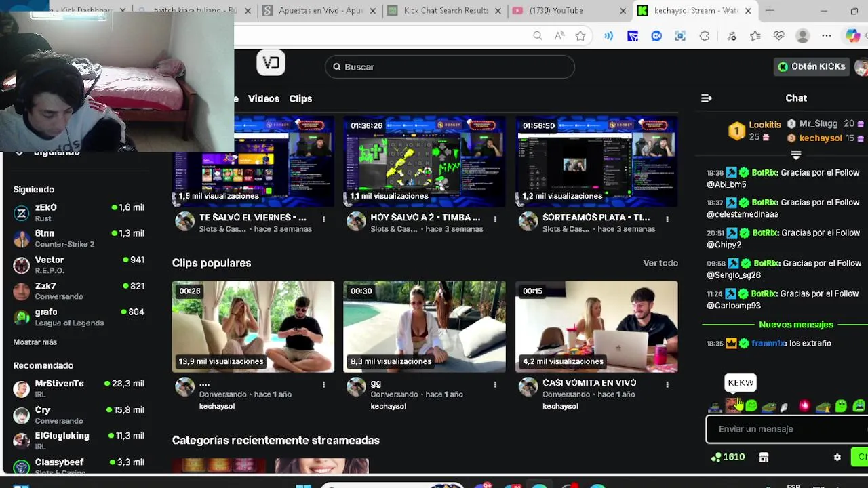Screen dimensions: 868x488
Task: Click Mostrar más under Siguiendo list
Action: point(35,342)
